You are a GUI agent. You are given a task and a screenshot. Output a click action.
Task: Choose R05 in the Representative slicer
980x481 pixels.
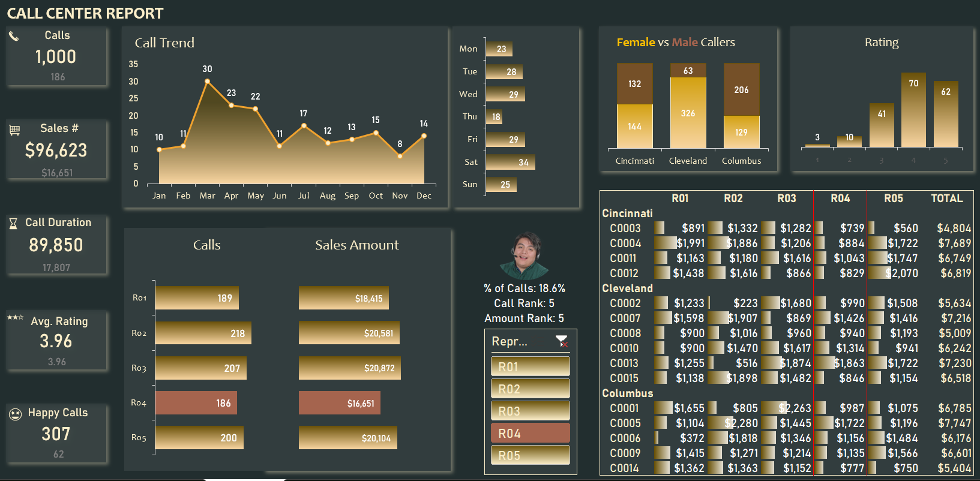pos(530,455)
